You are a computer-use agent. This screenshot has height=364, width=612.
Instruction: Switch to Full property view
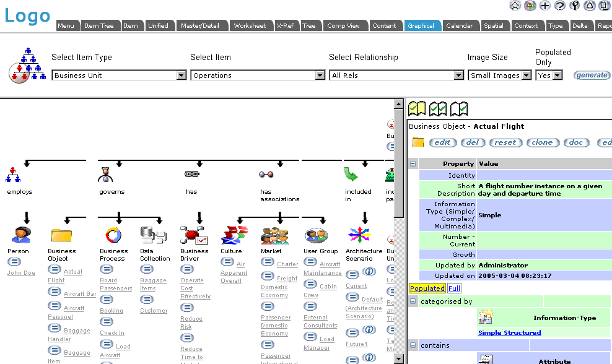(454, 288)
